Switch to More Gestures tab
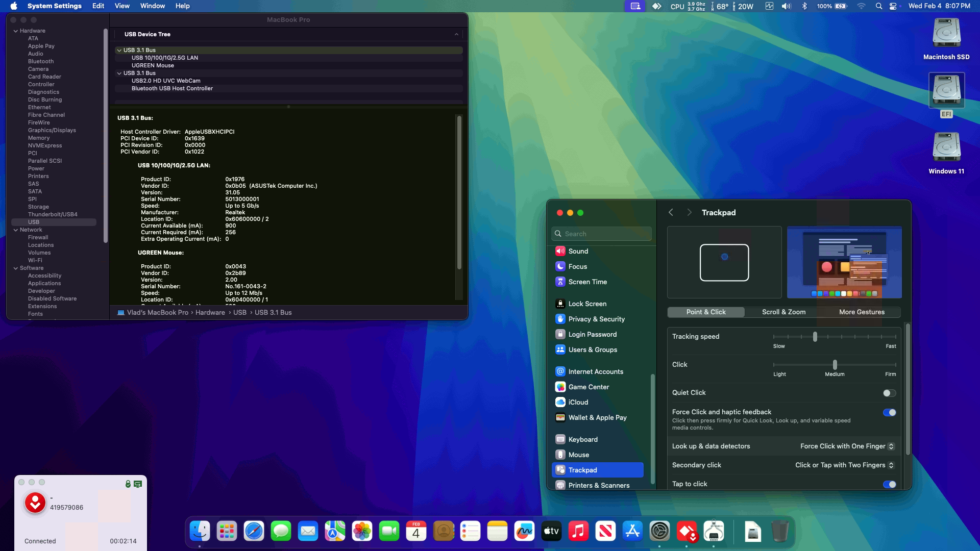The width and height of the screenshot is (980, 551). tap(862, 312)
